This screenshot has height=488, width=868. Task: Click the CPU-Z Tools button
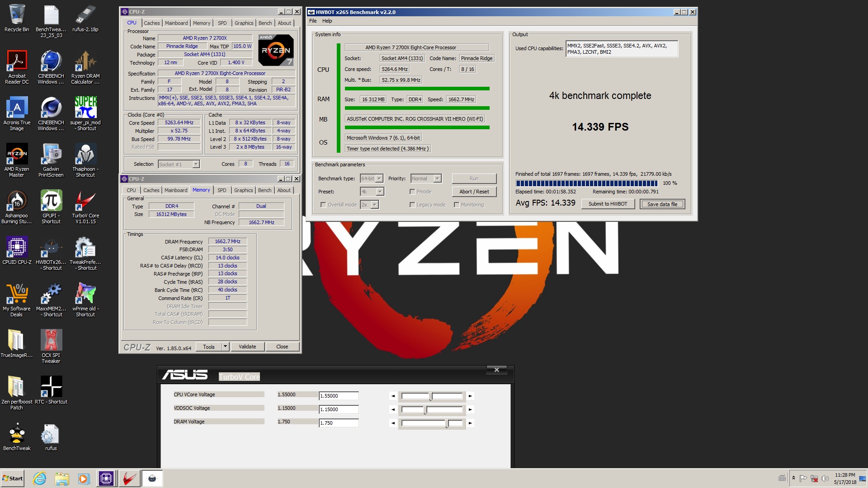click(x=209, y=347)
